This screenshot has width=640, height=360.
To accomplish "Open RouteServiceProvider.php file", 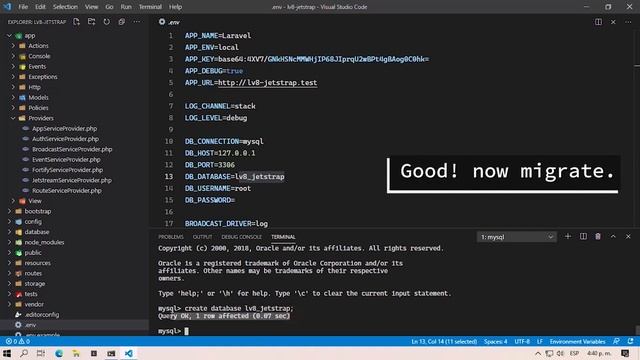I will 67,190.
